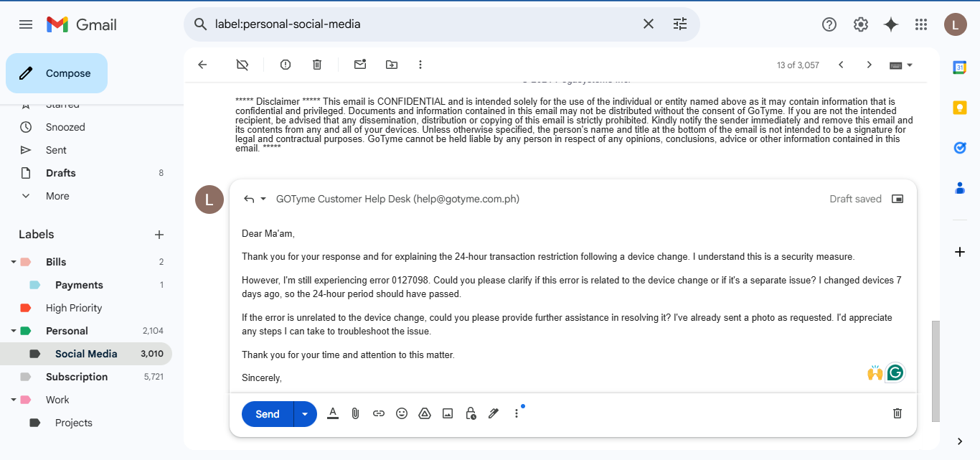
Task: Click the Compose button
Action: point(57,73)
